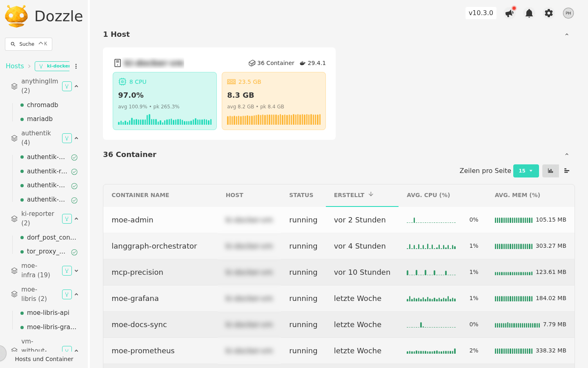Open notifications bell icon
Screen dimensions: 588x368
(529, 13)
